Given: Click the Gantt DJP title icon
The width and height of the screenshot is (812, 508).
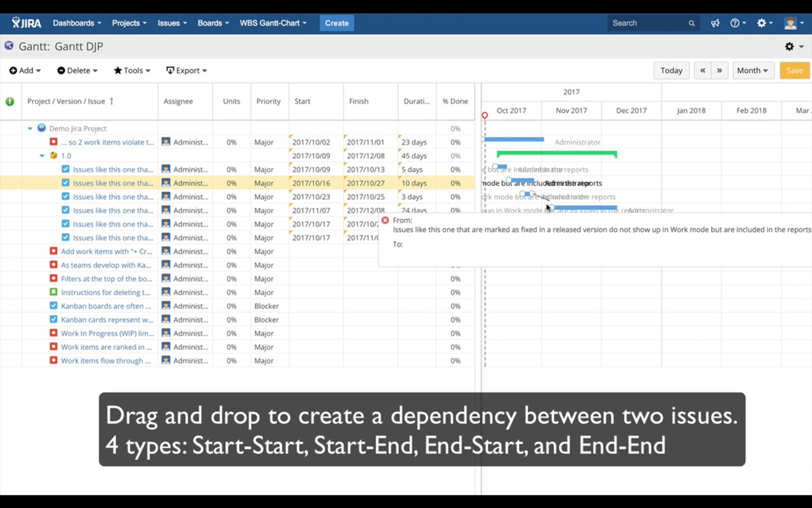Looking at the screenshot, I should 9,46.
